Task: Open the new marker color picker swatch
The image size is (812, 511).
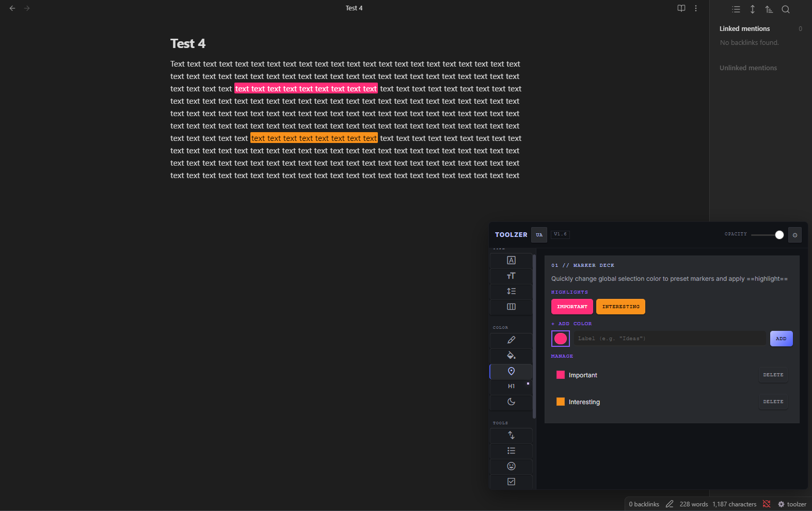Action: pos(561,339)
